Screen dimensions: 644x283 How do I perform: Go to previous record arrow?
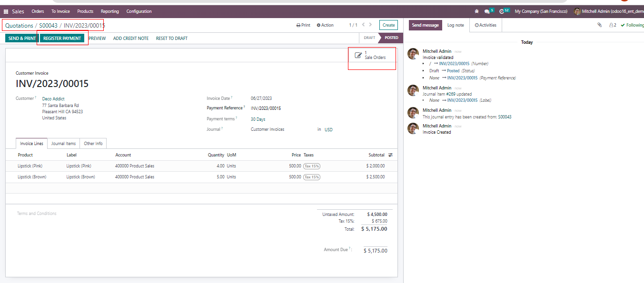coord(364,25)
